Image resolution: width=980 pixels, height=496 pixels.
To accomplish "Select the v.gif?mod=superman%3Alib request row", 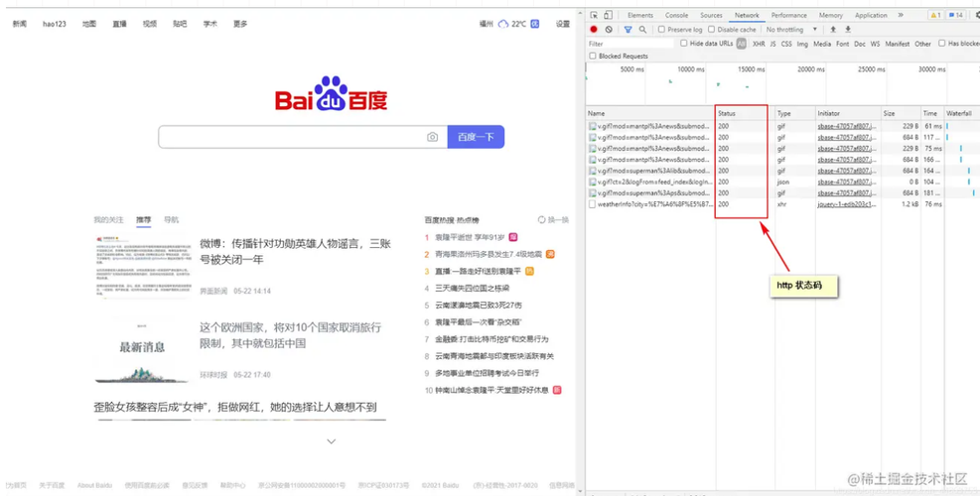I will [x=781, y=171].
